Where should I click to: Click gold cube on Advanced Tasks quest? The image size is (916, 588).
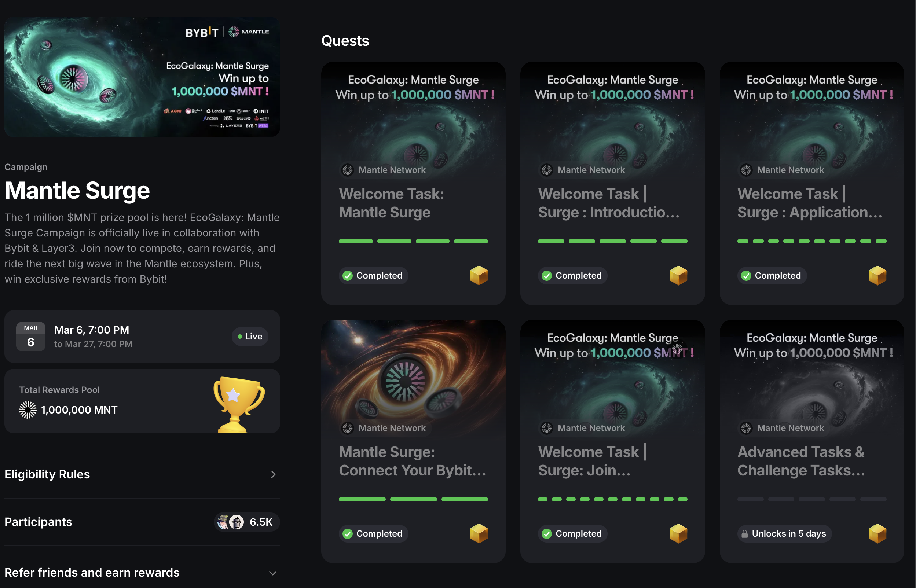tap(877, 533)
